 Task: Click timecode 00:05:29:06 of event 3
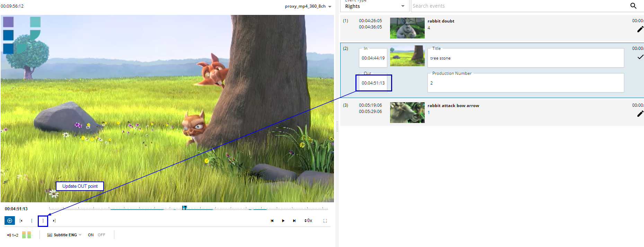tap(370, 112)
